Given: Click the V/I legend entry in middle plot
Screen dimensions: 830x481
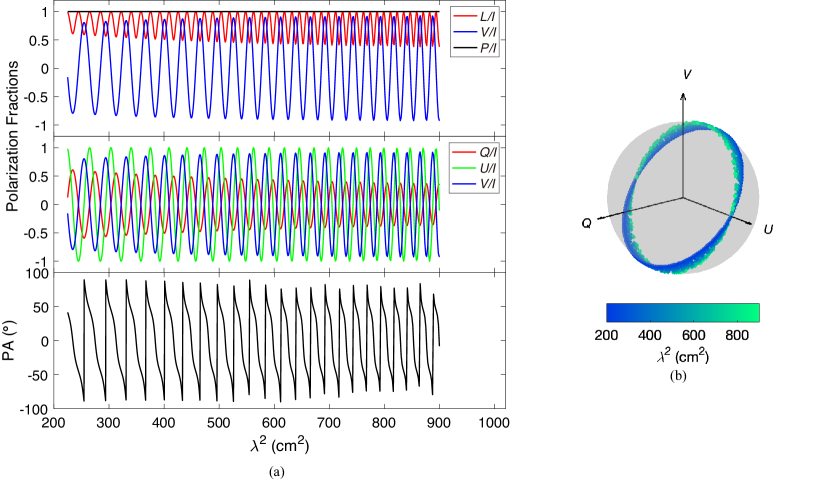Looking at the screenshot, I should pyautogui.click(x=475, y=185).
